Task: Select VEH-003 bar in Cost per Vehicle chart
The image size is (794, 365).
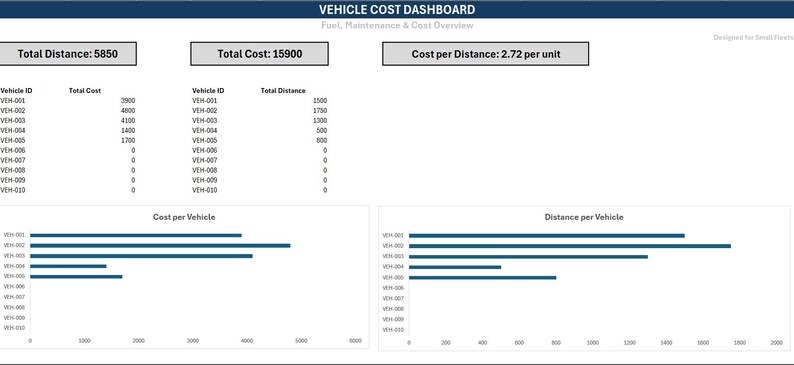Action: [x=141, y=256]
